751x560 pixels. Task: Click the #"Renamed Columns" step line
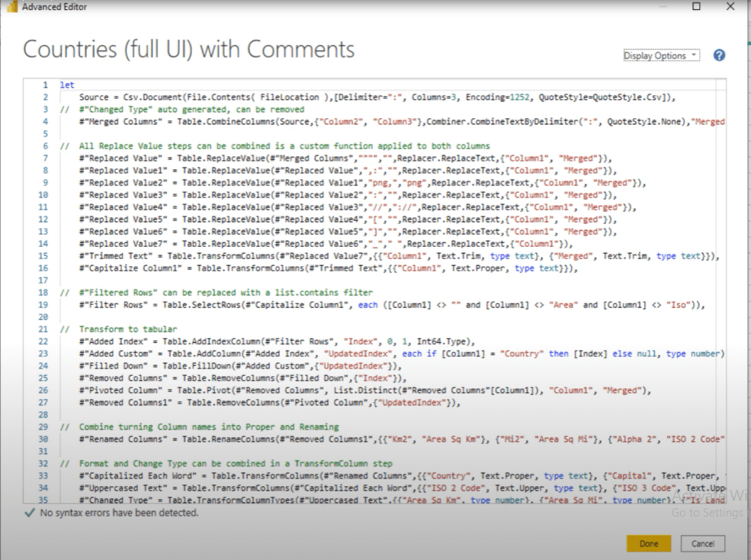click(x=402, y=439)
